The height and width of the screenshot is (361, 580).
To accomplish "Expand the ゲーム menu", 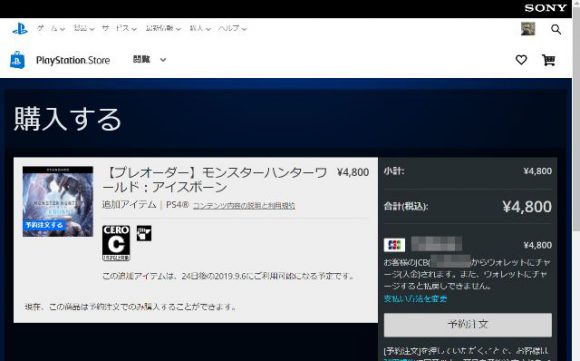I will click(51, 28).
